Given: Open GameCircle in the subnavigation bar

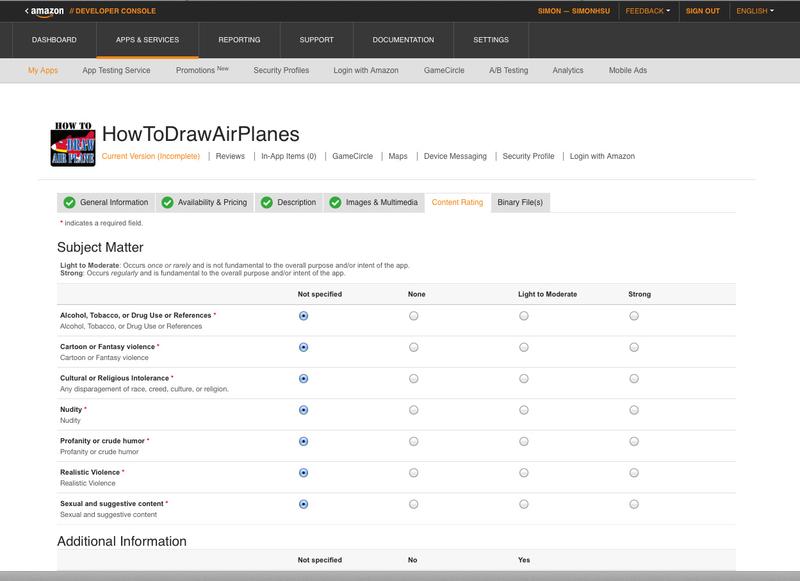Looking at the screenshot, I should [444, 70].
